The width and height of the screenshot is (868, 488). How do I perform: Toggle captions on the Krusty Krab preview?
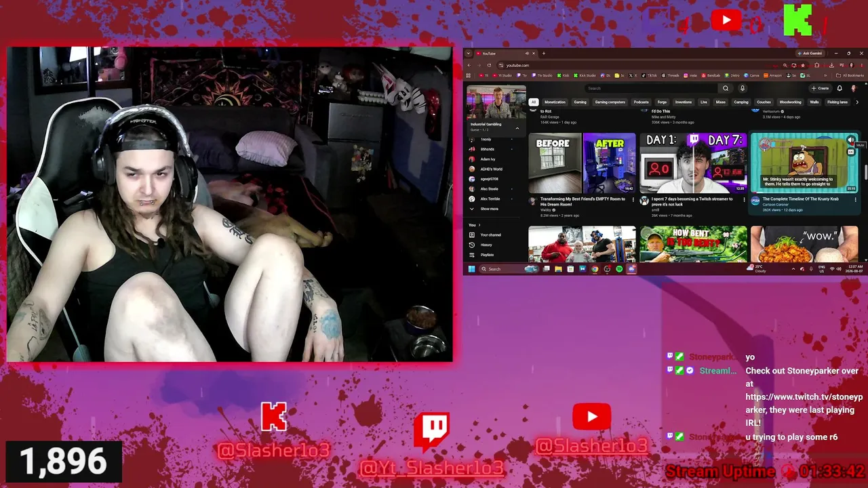[x=851, y=152]
